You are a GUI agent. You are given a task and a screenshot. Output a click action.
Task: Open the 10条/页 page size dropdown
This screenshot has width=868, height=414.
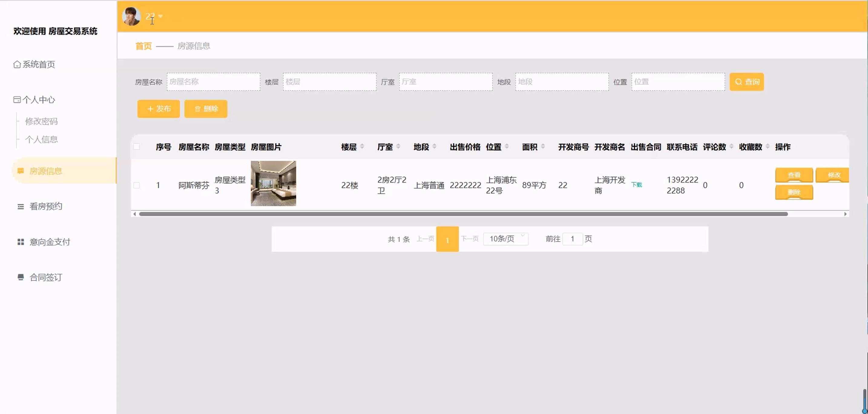[x=505, y=239]
